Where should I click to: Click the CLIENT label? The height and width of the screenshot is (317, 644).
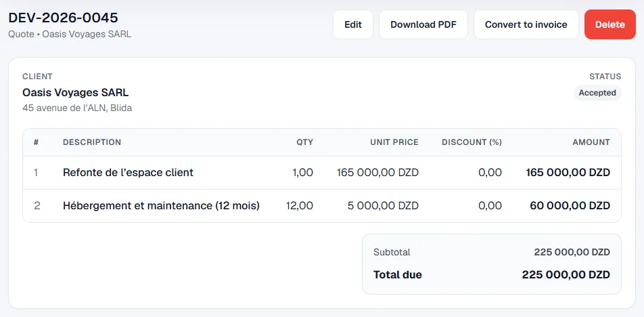[37, 77]
